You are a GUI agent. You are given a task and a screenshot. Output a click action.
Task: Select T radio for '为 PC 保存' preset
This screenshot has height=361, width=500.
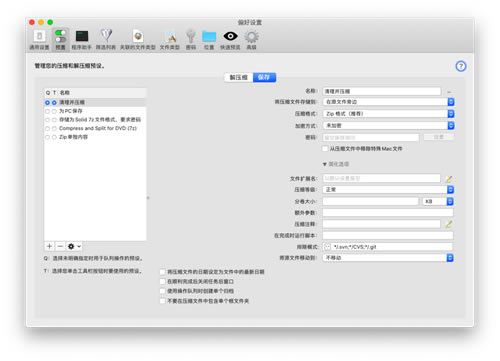tap(54, 111)
